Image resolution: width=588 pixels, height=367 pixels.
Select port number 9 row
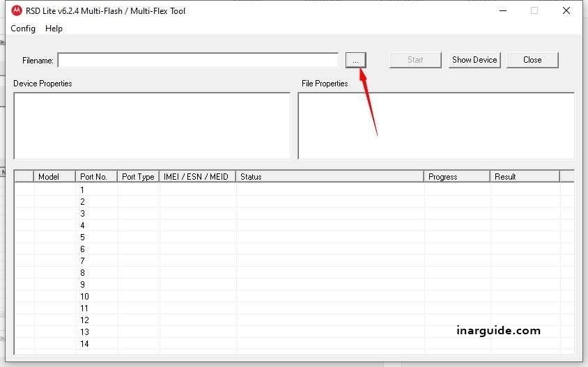(294, 285)
